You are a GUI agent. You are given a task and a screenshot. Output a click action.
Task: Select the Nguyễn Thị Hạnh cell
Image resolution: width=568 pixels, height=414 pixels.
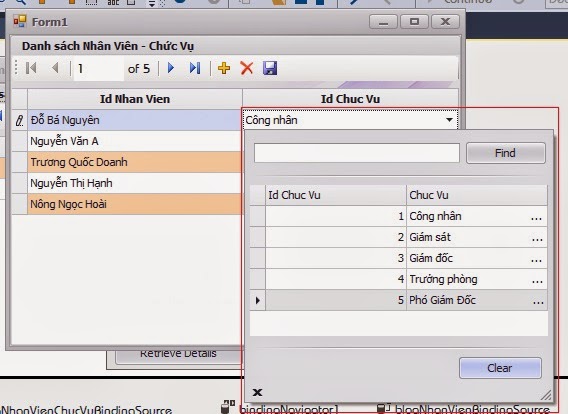coord(134,183)
